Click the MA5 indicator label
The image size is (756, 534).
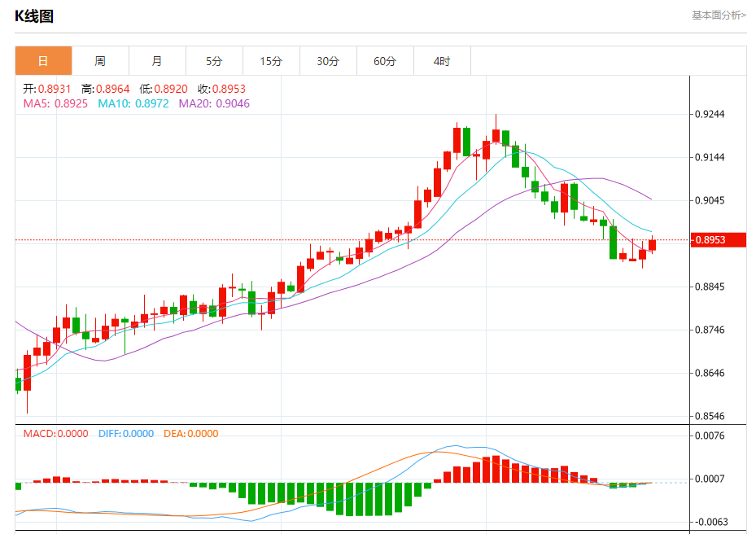pos(55,103)
